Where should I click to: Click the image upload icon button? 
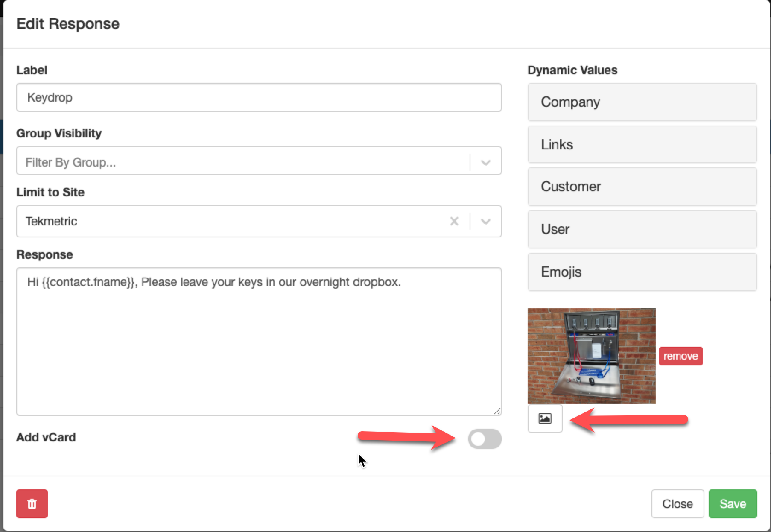tap(545, 418)
